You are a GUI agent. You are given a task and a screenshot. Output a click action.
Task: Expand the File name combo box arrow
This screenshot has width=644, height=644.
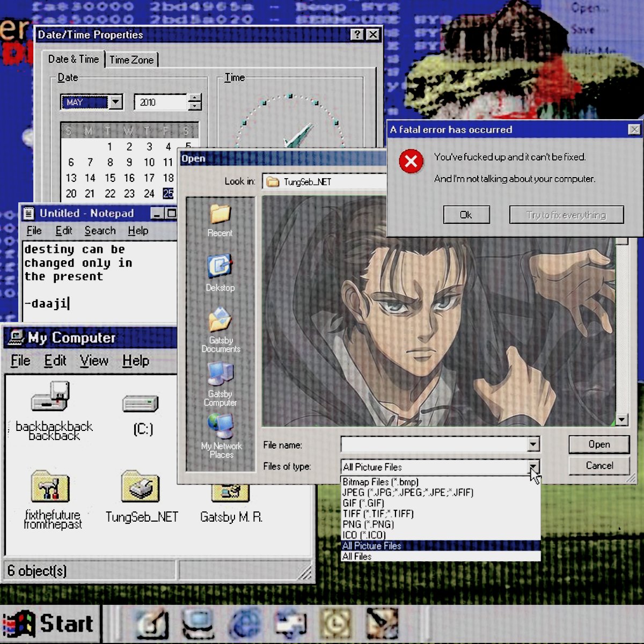533,444
